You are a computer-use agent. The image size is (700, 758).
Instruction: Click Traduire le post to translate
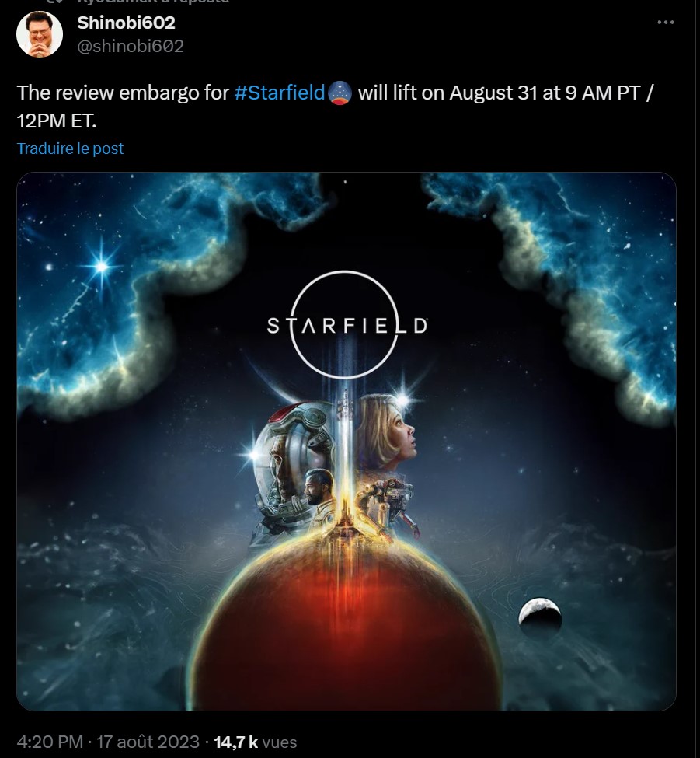pos(70,148)
